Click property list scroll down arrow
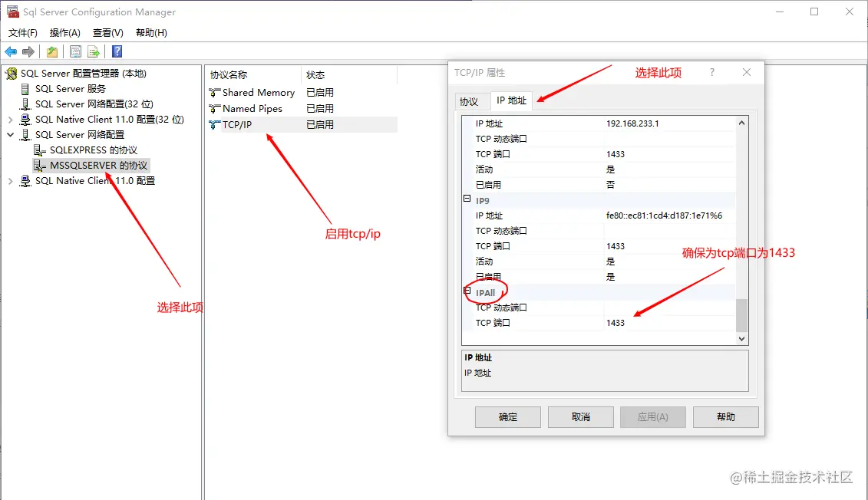 pyautogui.click(x=742, y=338)
